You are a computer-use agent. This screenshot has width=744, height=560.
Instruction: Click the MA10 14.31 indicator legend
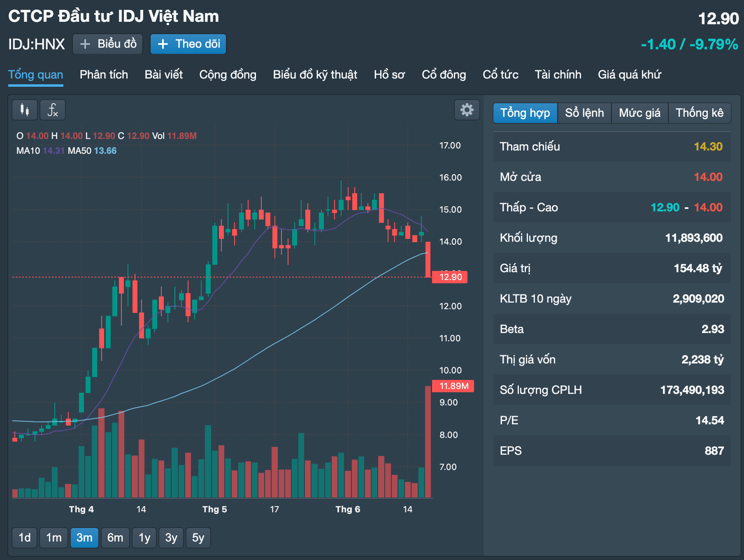click(41, 151)
